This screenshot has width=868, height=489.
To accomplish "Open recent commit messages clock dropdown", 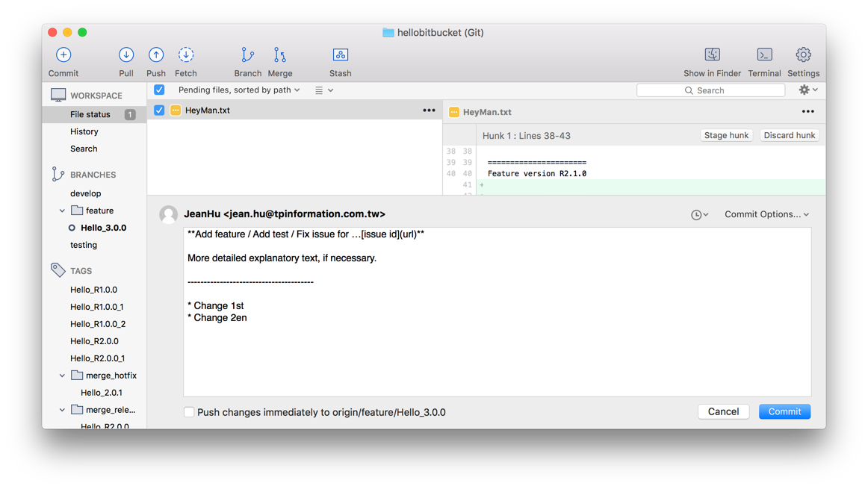I will (x=700, y=214).
